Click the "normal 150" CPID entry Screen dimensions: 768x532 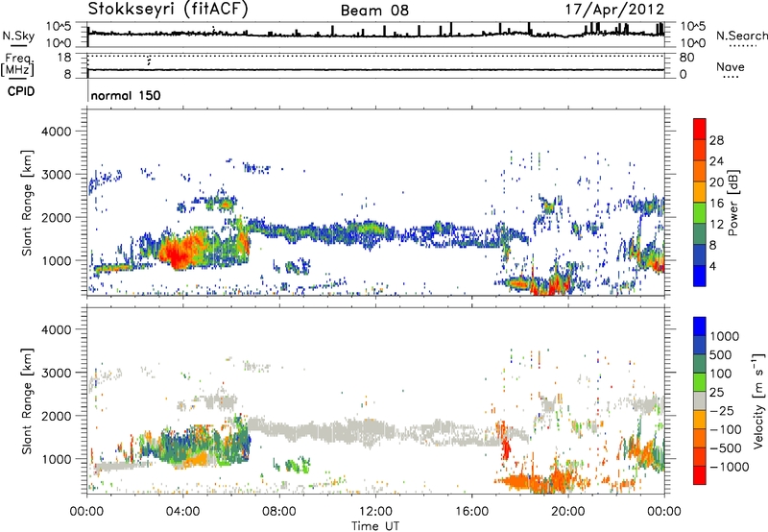[126, 95]
